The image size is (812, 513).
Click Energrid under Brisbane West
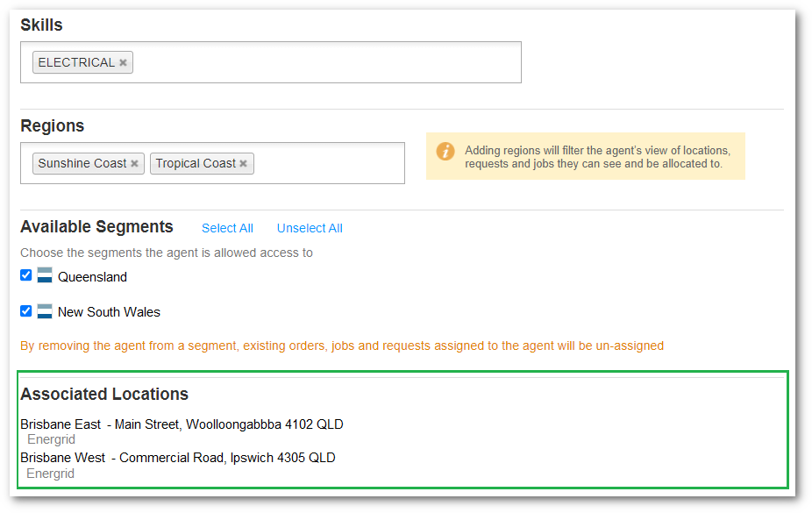(51, 474)
